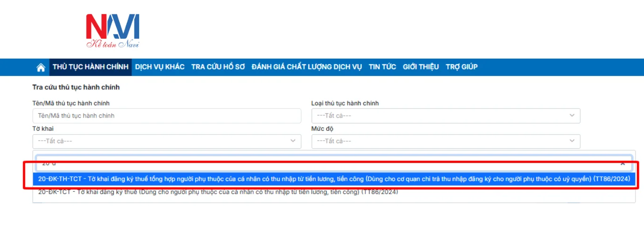Clear the dropdown search with the x icon
Image resolution: width=644 pixels, height=248 pixels.
point(623,163)
